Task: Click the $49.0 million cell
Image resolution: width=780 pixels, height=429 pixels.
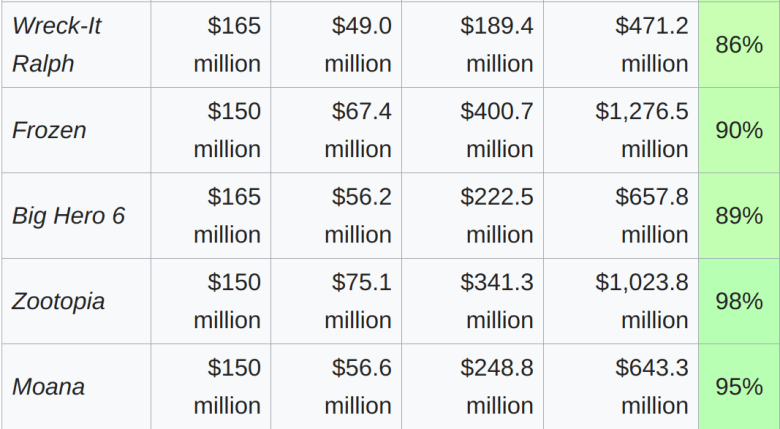Action: click(358, 44)
